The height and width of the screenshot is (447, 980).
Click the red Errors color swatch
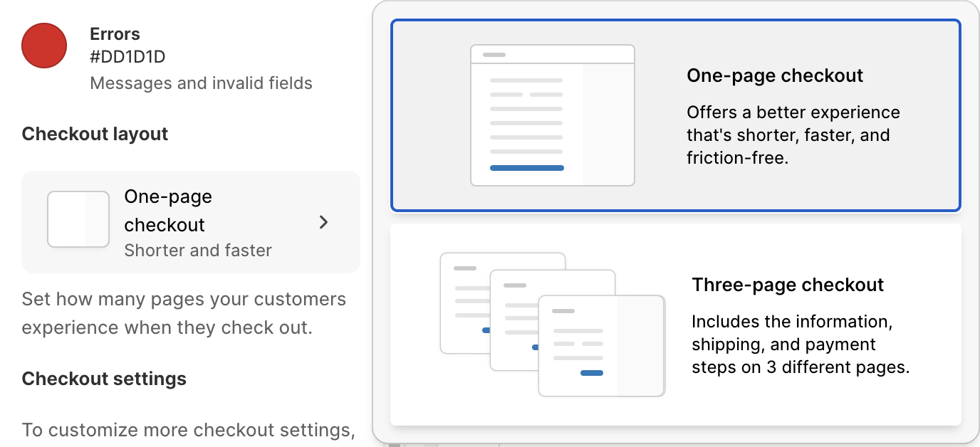tap(44, 46)
